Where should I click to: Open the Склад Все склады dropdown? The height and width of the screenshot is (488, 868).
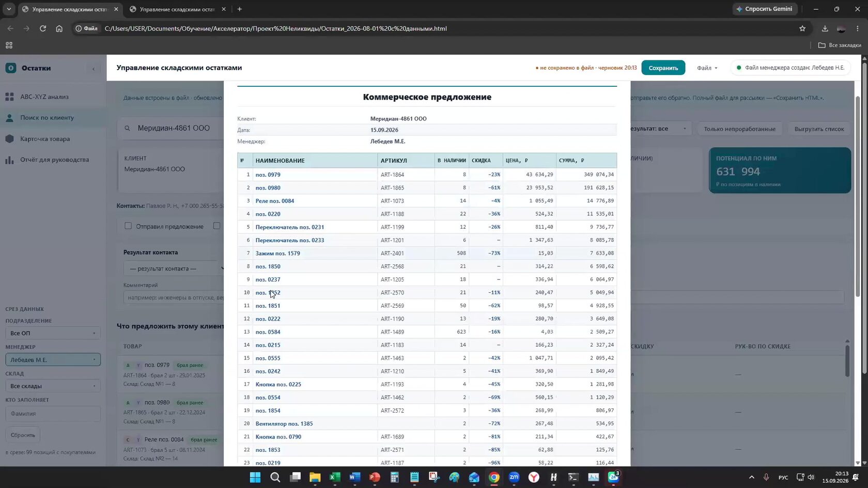click(53, 386)
